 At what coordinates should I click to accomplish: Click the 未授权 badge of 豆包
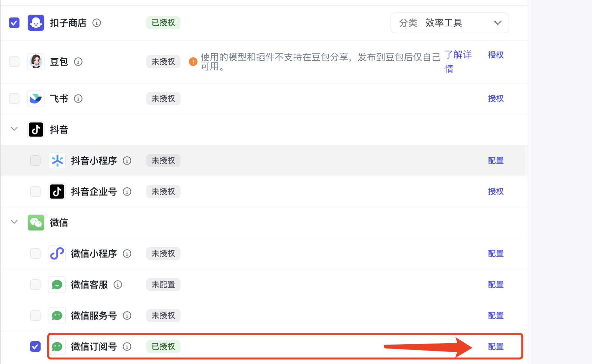[x=163, y=62]
